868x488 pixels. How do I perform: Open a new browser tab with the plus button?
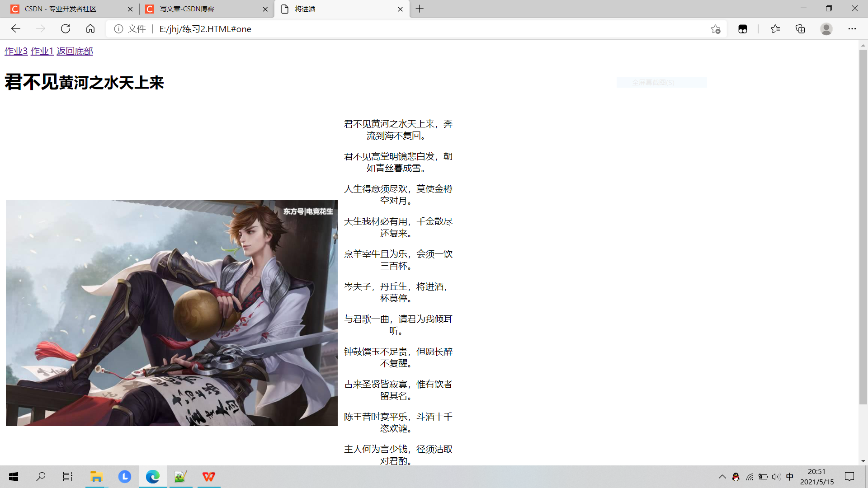[420, 9]
